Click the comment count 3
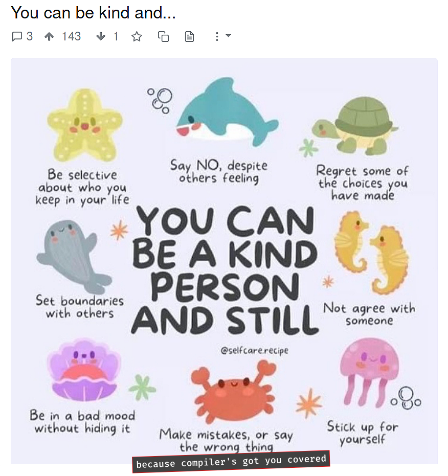448x476 pixels. (30, 36)
